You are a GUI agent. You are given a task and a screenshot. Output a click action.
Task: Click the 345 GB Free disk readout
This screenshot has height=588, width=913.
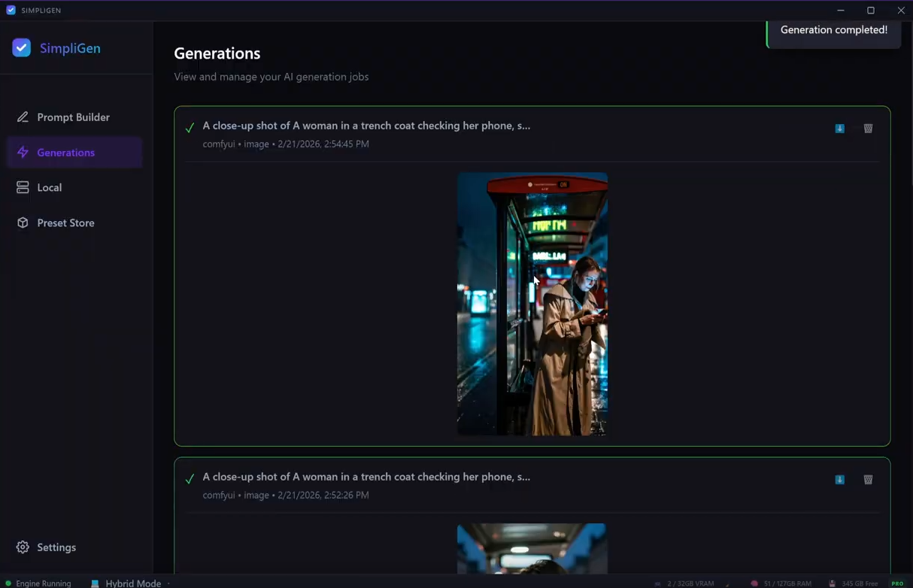pos(854,583)
